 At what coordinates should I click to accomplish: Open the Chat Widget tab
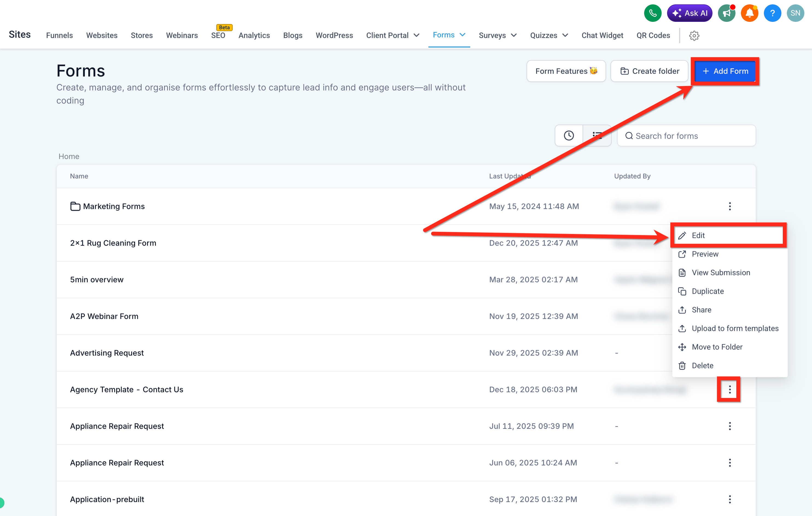(x=602, y=35)
